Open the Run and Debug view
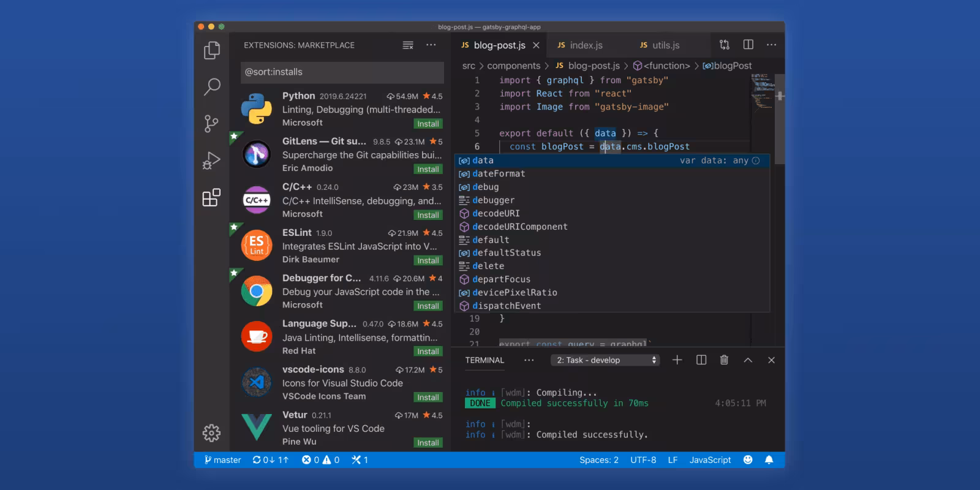Image resolution: width=980 pixels, height=490 pixels. (x=211, y=161)
